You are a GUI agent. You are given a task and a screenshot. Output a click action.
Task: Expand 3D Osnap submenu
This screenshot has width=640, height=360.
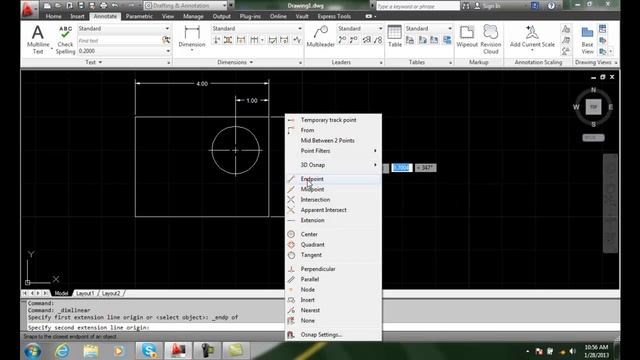[x=333, y=165]
